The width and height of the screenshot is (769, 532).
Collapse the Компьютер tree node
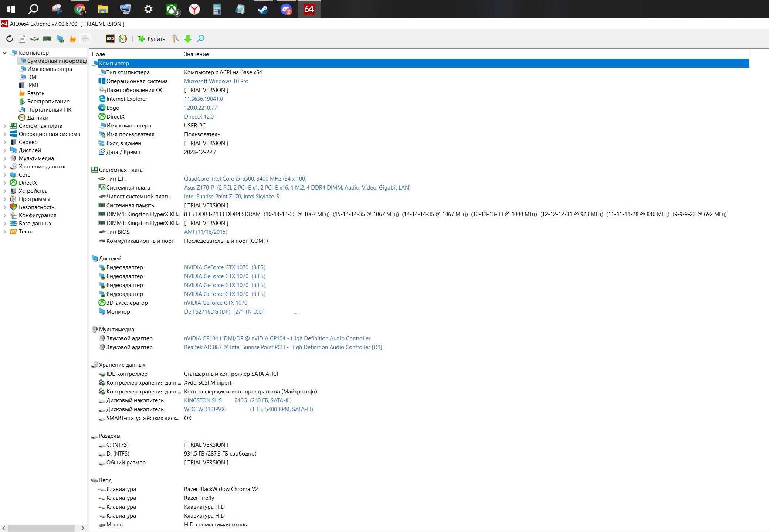point(5,53)
